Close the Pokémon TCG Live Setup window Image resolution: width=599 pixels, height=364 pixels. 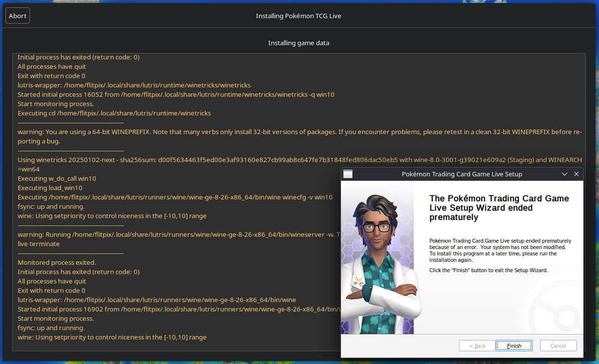(x=576, y=174)
